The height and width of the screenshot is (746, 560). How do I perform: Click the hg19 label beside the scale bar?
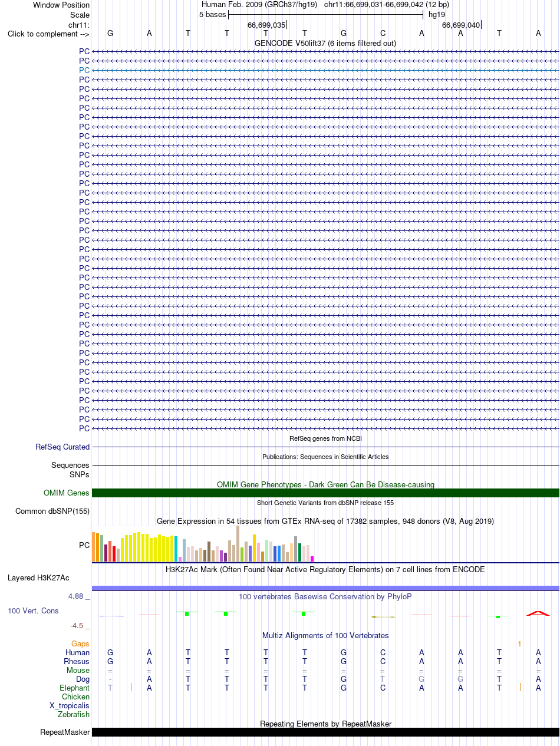437,14
